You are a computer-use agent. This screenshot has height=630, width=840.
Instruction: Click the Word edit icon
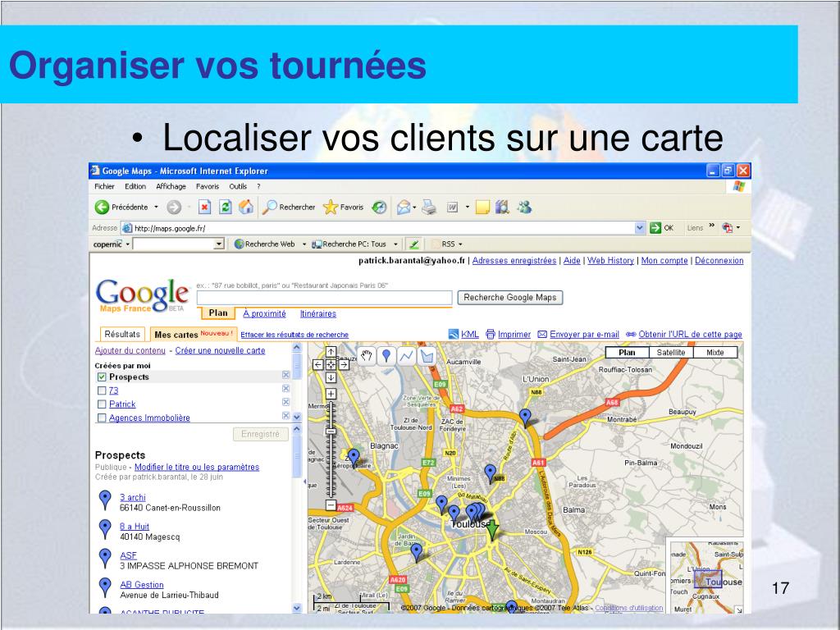[x=453, y=208]
